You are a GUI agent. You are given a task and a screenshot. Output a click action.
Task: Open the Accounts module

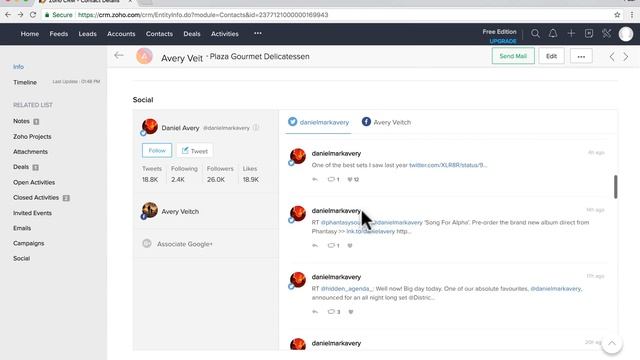pos(121,34)
